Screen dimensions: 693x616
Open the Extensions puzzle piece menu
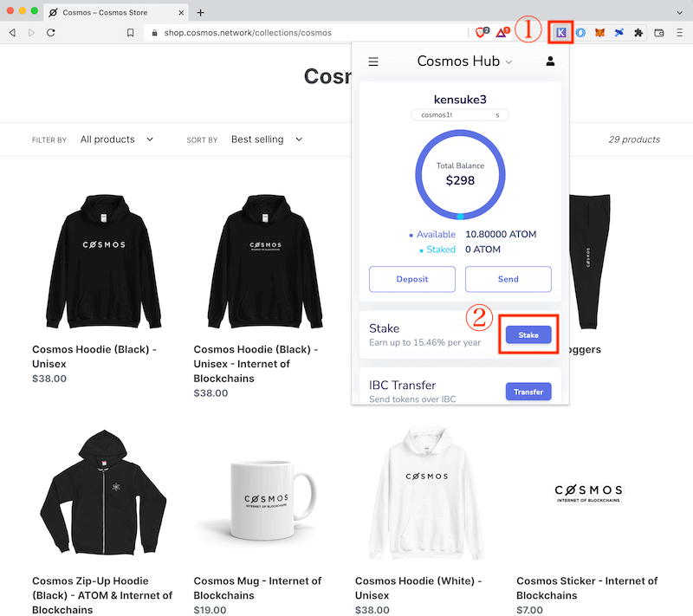coord(638,33)
